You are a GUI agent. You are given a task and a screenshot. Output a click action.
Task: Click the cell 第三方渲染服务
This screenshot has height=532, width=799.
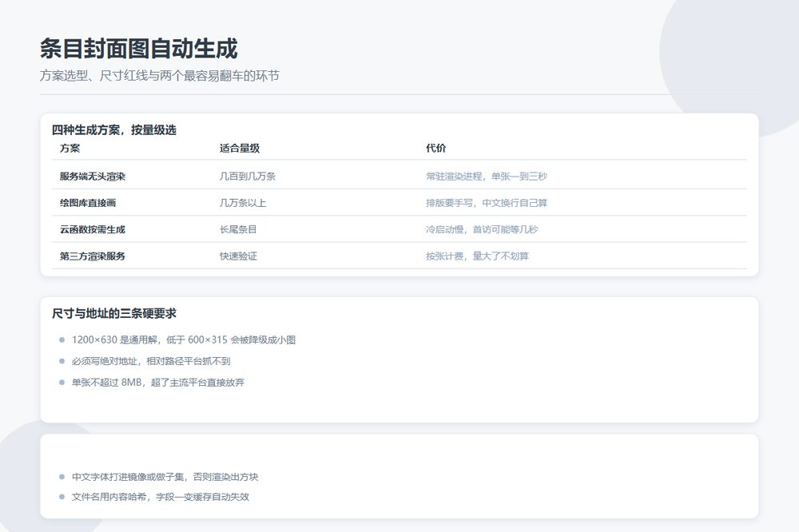(x=92, y=256)
